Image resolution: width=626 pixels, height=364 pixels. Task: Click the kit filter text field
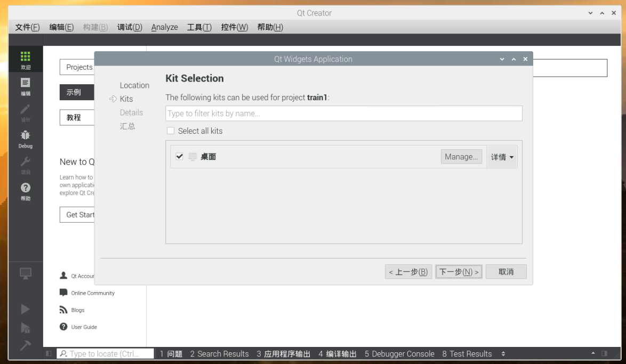click(x=344, y=114)
